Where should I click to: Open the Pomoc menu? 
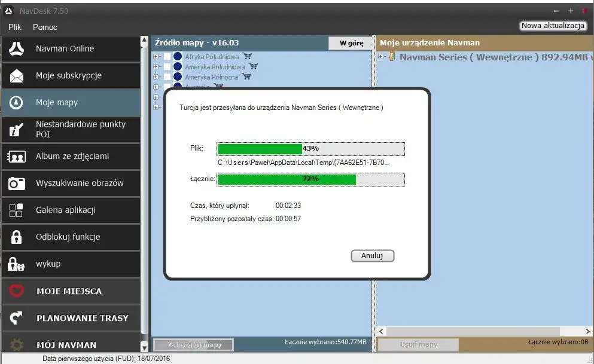pyautogui.click(x=45, y=27)
